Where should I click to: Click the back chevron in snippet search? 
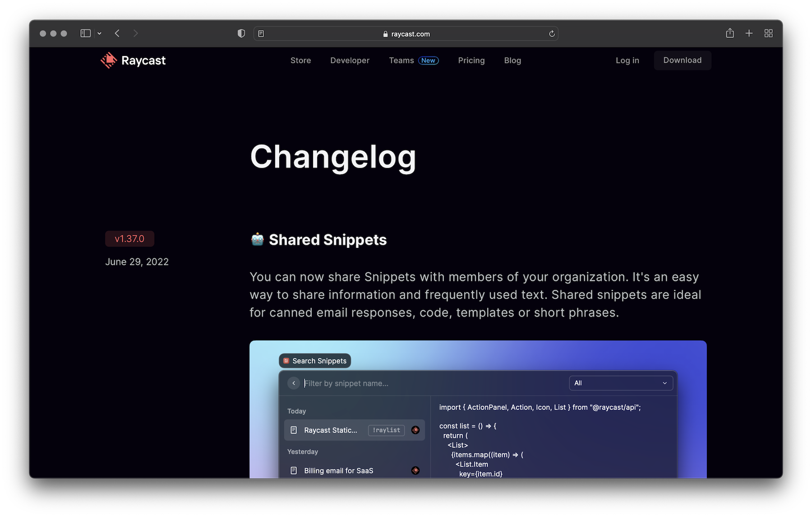[294, 383]
